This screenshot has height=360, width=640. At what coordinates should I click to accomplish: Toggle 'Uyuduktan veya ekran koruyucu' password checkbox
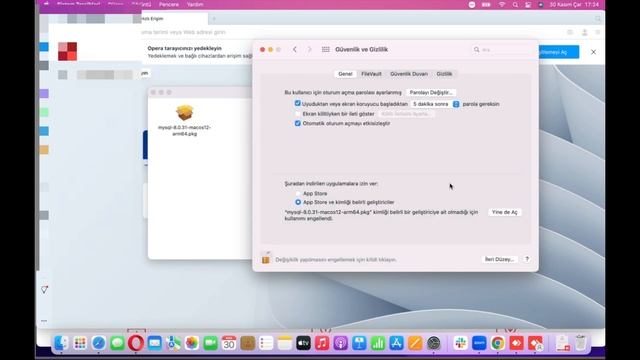click(x=298, y=104)
